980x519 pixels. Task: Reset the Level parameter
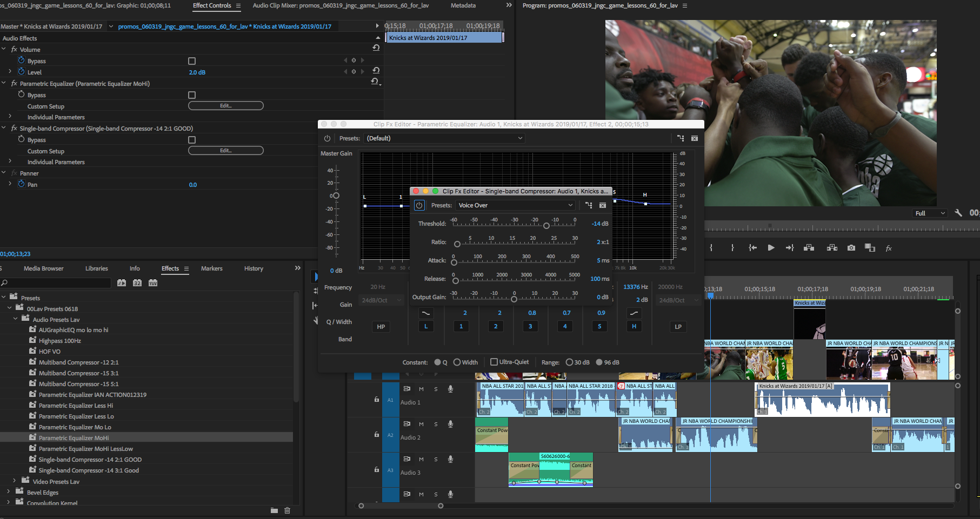(x=376, y=70)
